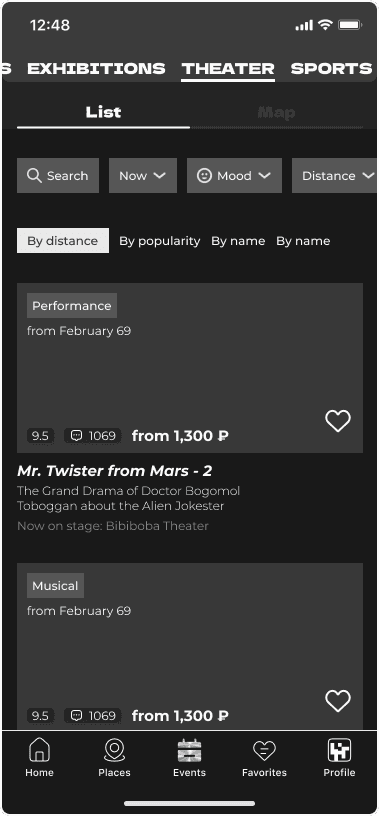The image size is (379, 816).
Task: Select the By distance sort option
Action: (x=63, y=240)
